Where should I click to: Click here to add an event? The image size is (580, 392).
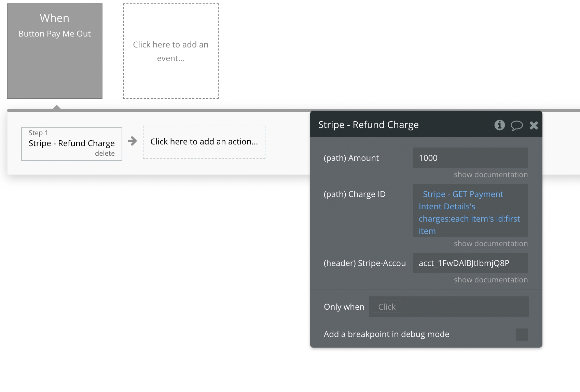pos(170,51)
